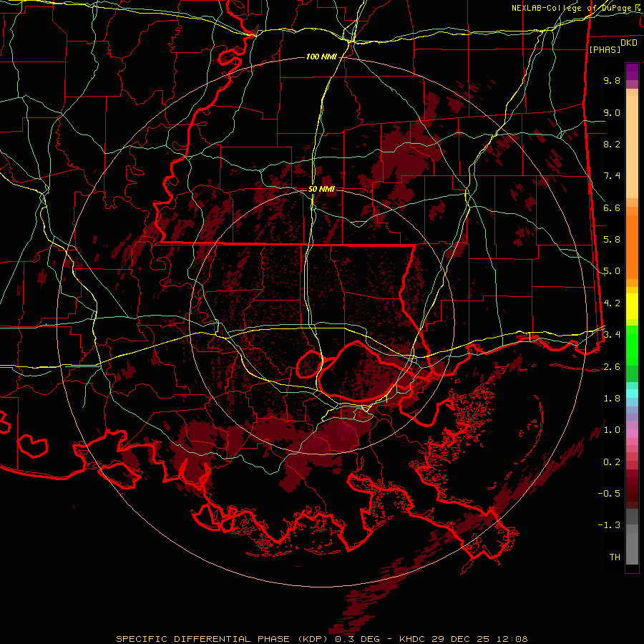The image size is (644, 644).
Task: Click the 8.2 value on the color scale
Action: pyautogui.click(x=612, y=144)
